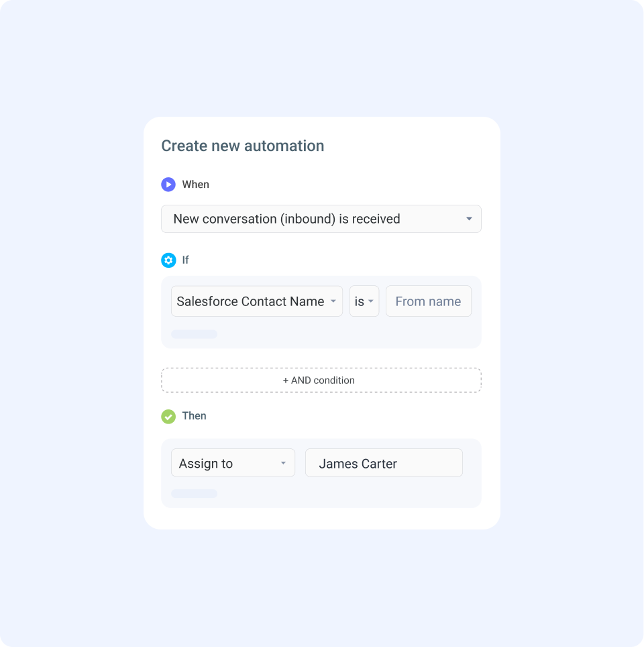The height and width of the screenshot is (647, 644).
Task: Click the placeholder bar under the If condition
Action: click(x=194, y=334)
